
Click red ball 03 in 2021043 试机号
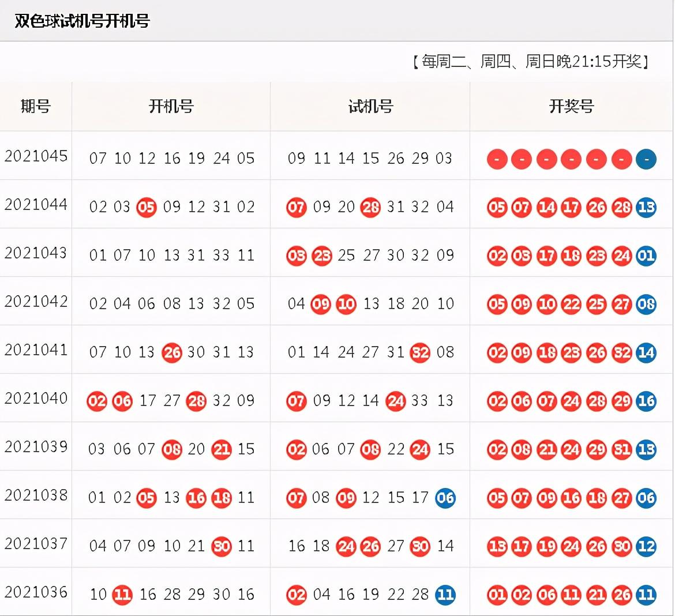click(296, 256)
